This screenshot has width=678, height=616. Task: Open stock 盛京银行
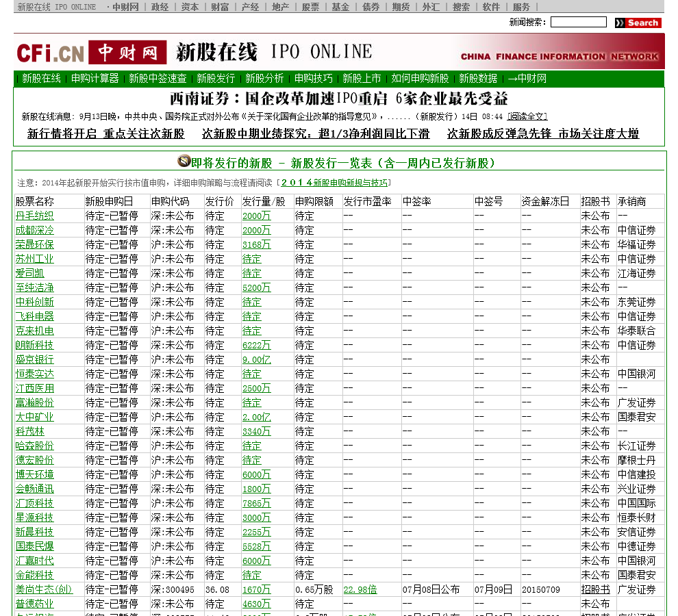(x=35, y=359)
